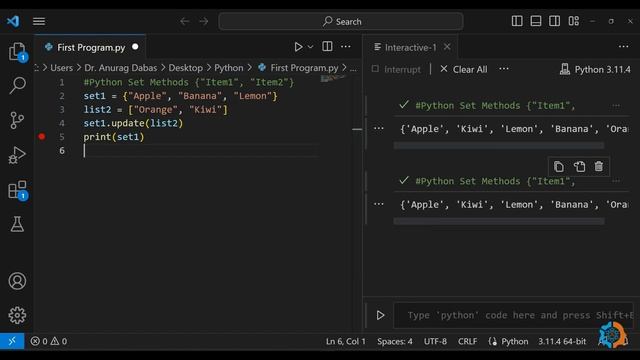Expand the Python folder breadcrumb
This screenshot has width=640, height=360.
click(x=229, y=68)
